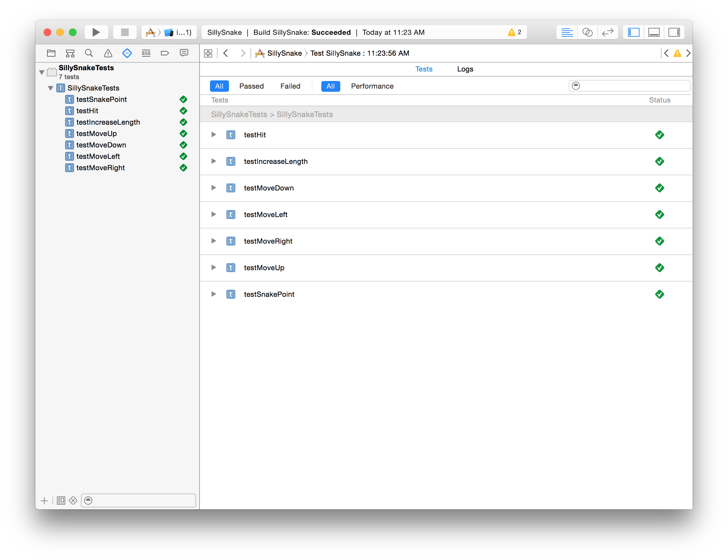Image resolution: width=728 pixels, height=560 pixels.
Task: Expand the testHit result row
Action: 213,135
